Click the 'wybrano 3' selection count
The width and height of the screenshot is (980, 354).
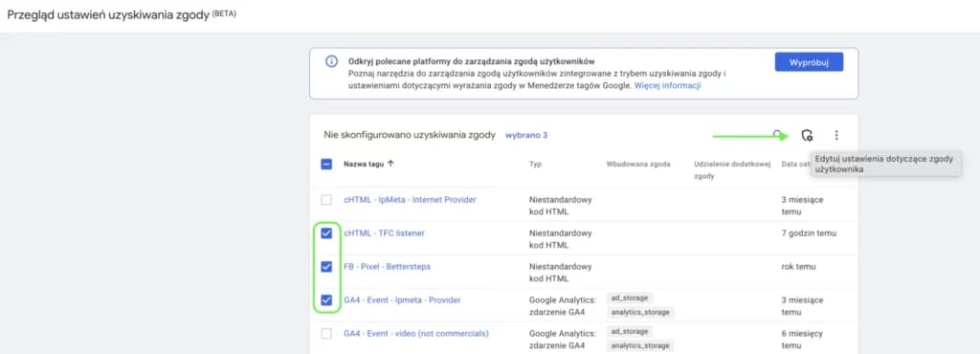tap(526, 135)
